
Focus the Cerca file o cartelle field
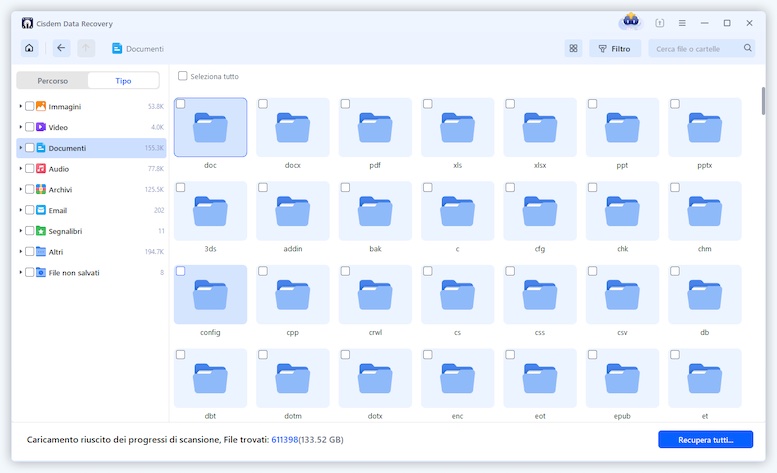pyautogui.click(x=695, y=48)
